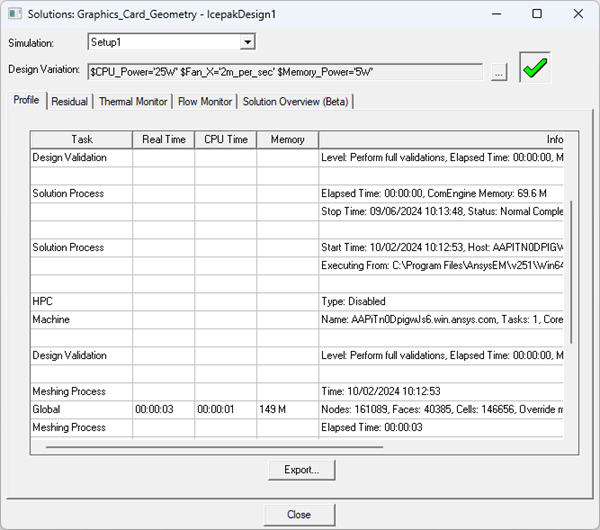Switch to the Profile tab
The image size is (600, 530).
[27, 100]
